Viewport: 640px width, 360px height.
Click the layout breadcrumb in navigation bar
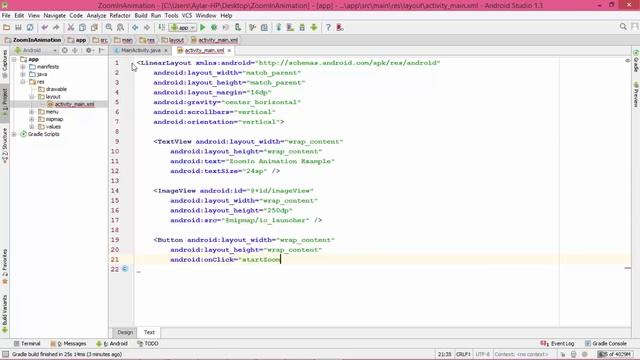click(173, 40)
